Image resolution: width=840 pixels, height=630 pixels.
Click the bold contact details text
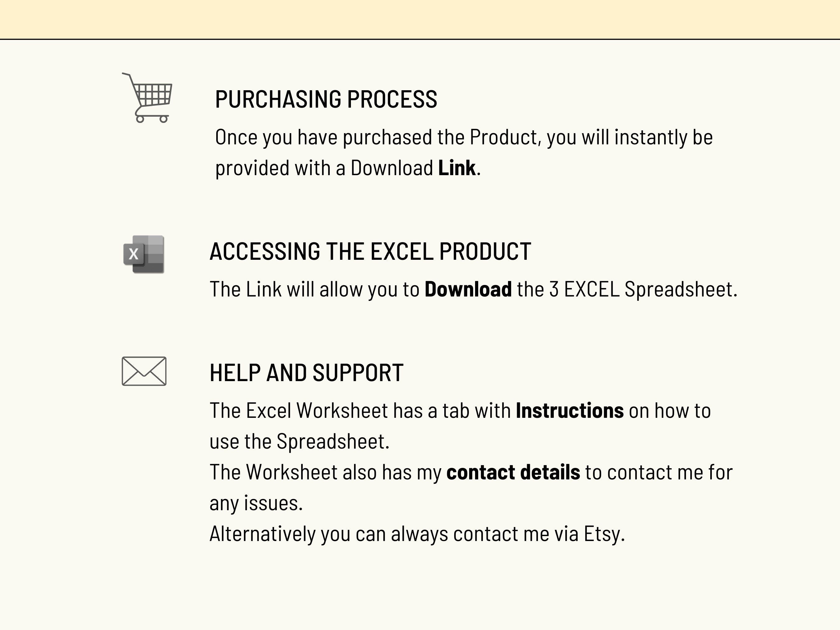click(x=513, y=472)
